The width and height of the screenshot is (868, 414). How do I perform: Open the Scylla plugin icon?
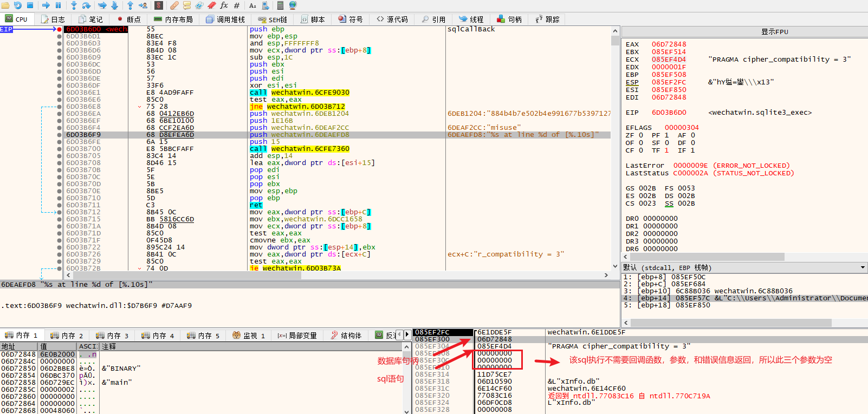click(159, 5)
